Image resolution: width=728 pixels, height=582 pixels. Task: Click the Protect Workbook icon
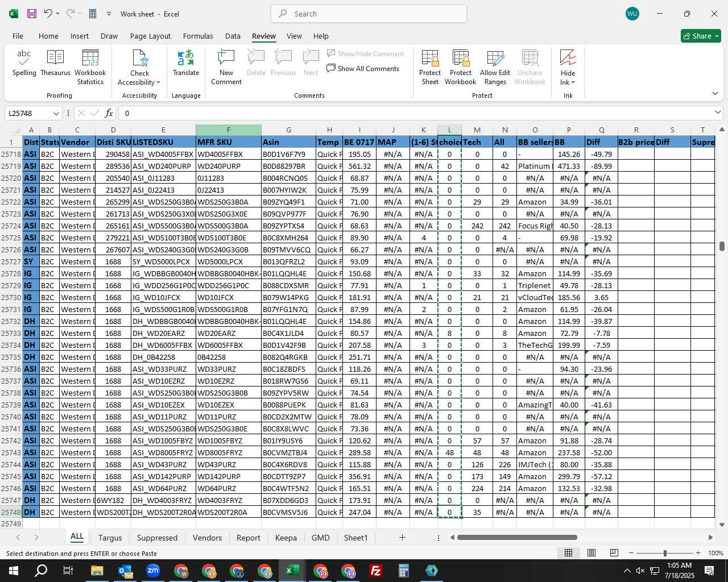point(460,67)
